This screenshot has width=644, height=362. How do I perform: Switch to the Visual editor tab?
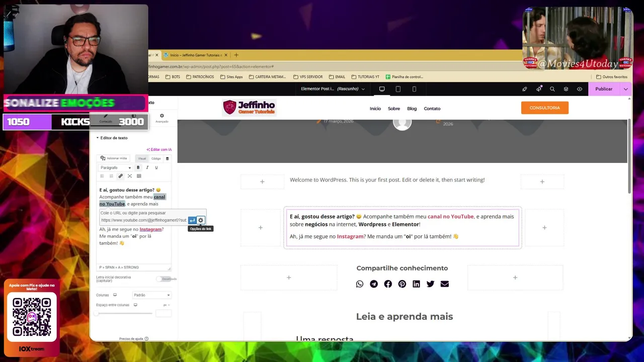tap(142, 158)
